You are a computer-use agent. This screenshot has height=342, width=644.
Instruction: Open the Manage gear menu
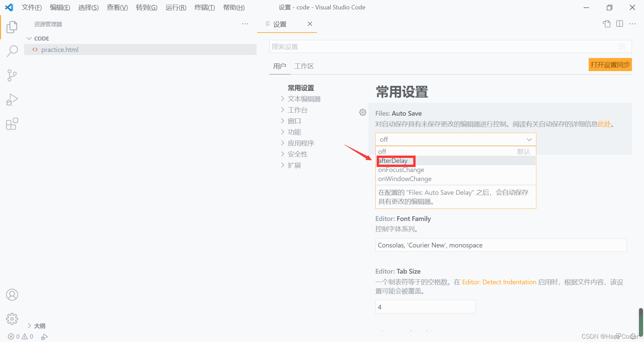click(x=12, y=319)
